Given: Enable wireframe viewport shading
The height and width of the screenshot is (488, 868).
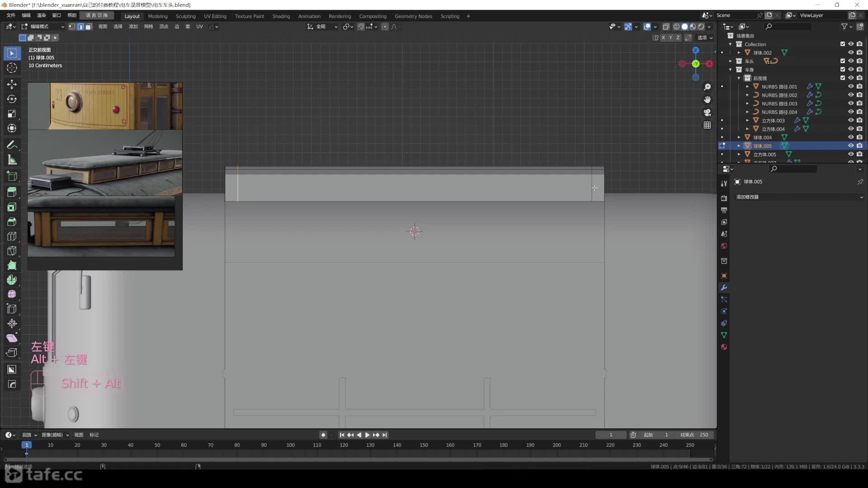Looking at the screenshot, I should pos(677,27).
